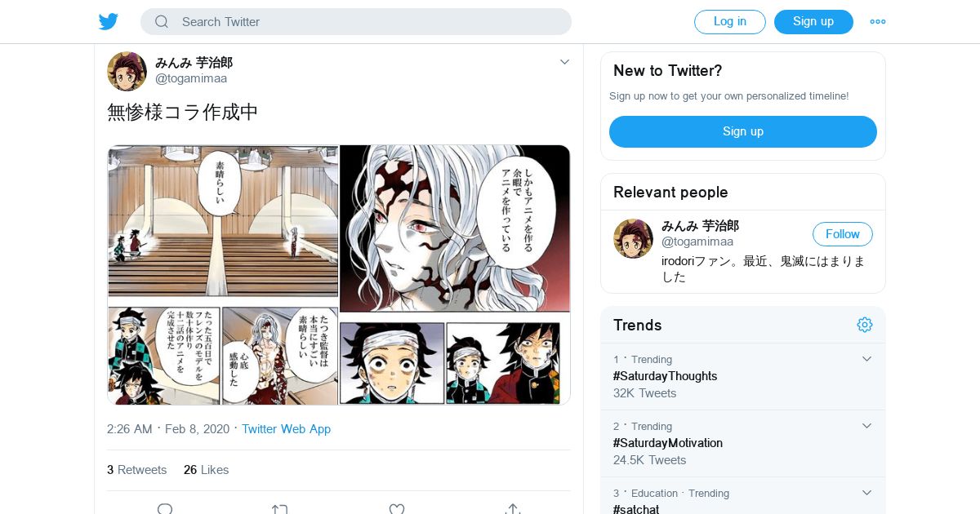Open the manga image in the tweet
The width and height of the screenshot is (980, 514).
pos(339,275)
